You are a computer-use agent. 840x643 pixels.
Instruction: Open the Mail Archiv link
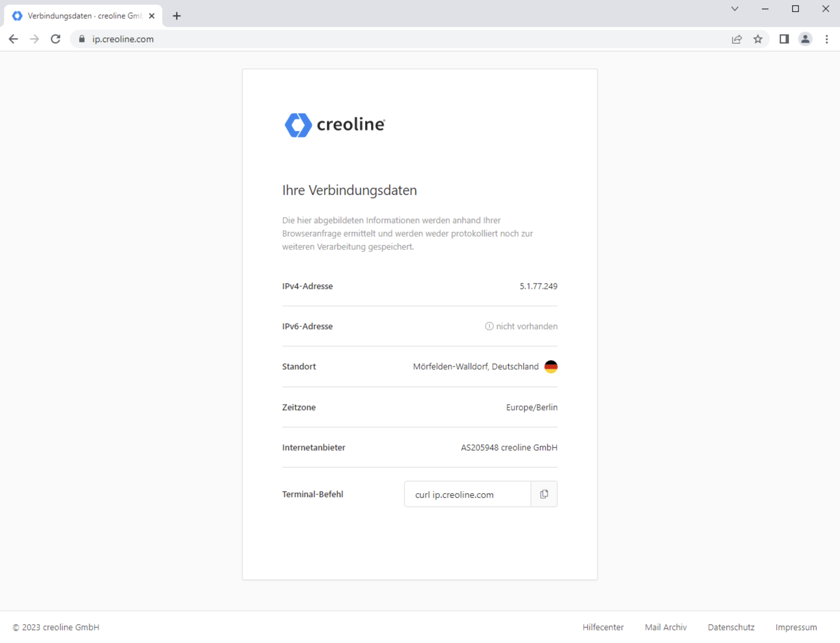[x=665, y=627]
